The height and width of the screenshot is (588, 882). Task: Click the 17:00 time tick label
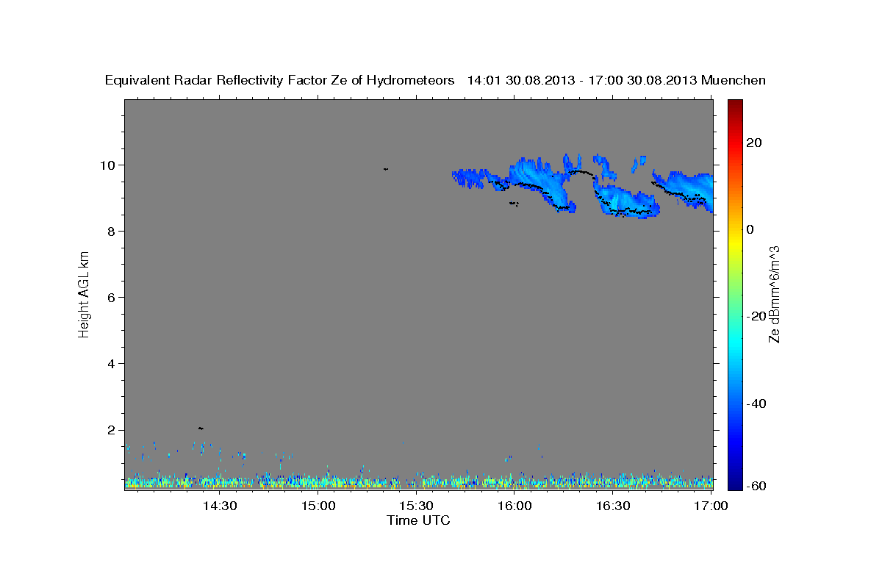[711, 506]
